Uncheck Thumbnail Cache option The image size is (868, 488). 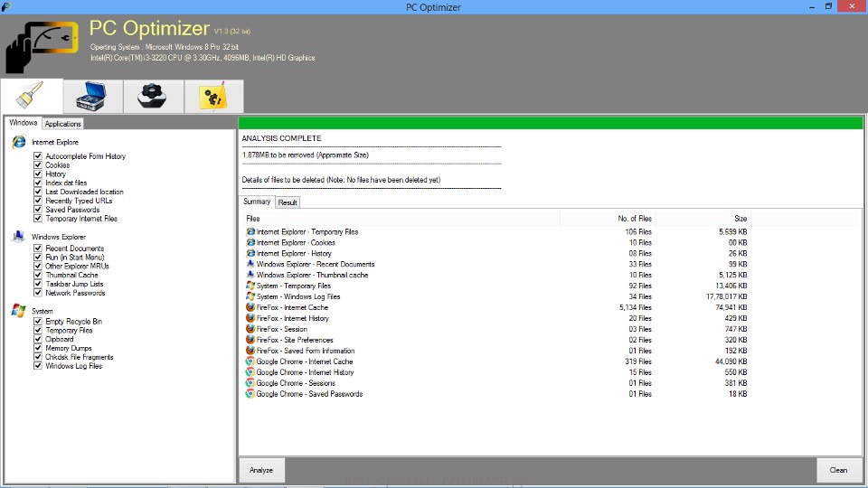click(x=38, y=275)
